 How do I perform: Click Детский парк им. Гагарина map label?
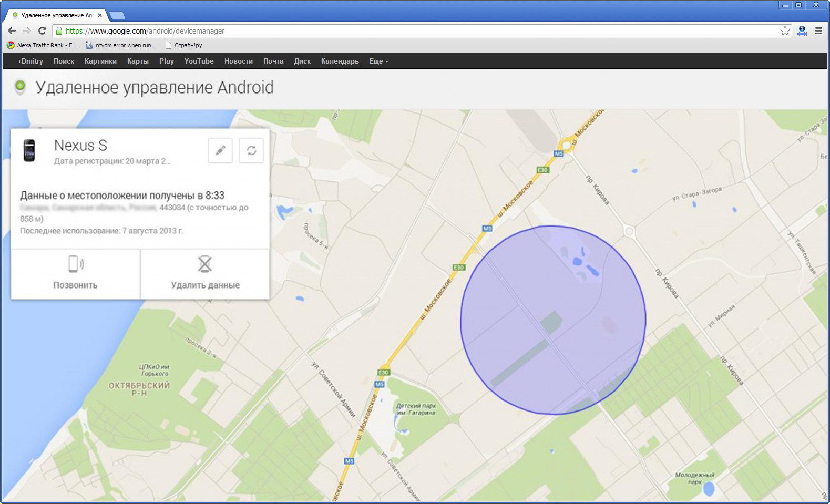click(x=416, y=409)
